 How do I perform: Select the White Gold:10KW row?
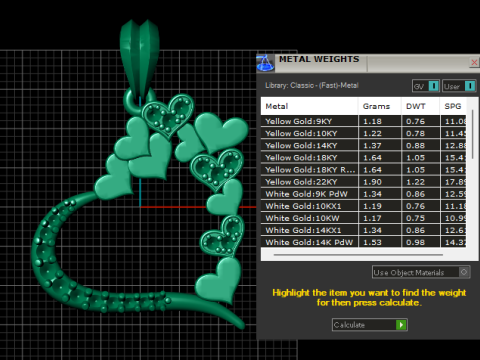click(x=363, y=218)
